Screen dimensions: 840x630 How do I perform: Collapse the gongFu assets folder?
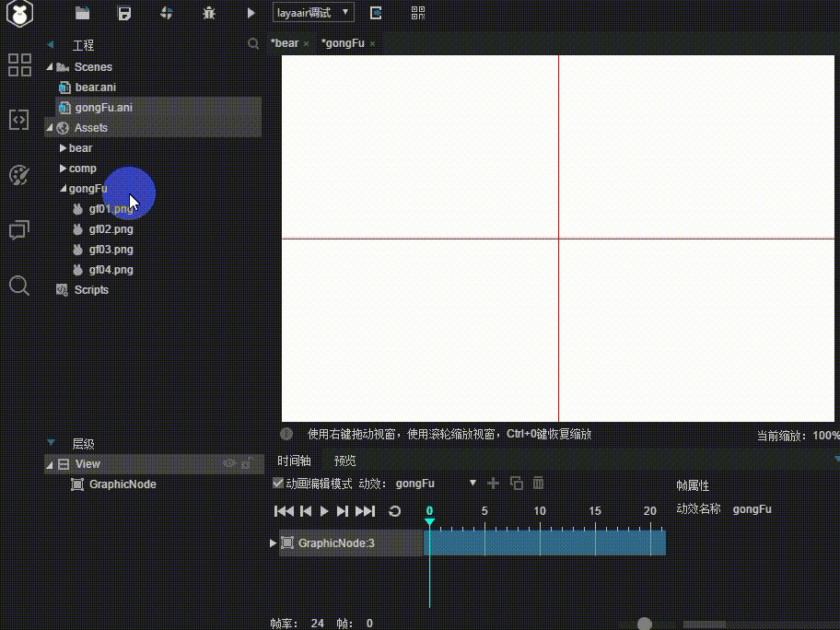point(63,189)
